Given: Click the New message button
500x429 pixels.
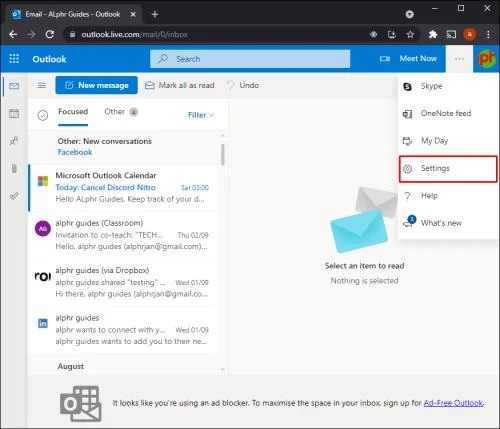Looking at the screenshot, I should pos(96,85).
